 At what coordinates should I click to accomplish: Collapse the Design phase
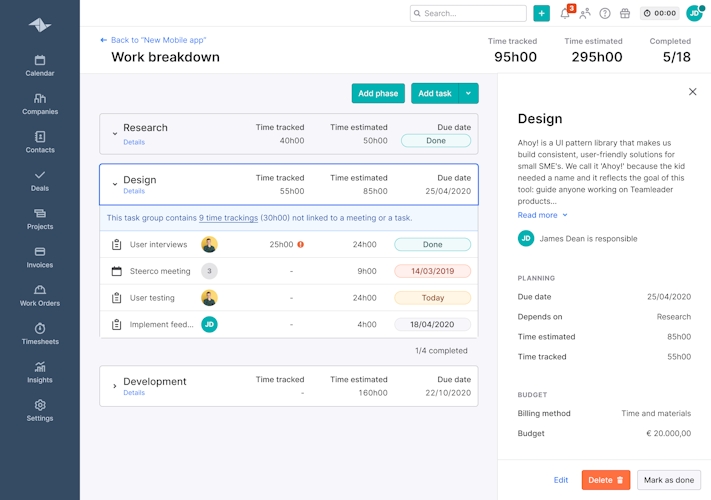pyautogui.click(x=115, y=183)
